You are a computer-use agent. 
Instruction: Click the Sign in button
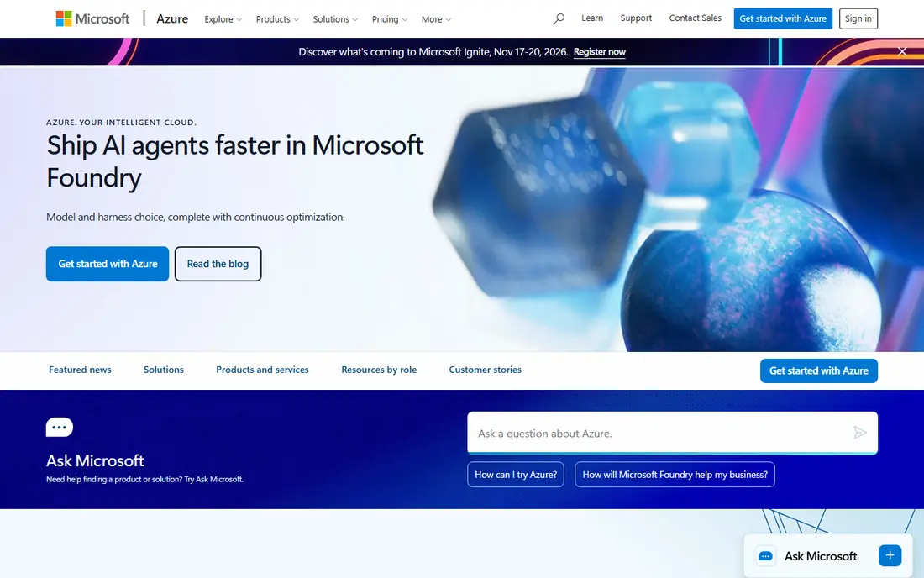[x=858, y=18]
